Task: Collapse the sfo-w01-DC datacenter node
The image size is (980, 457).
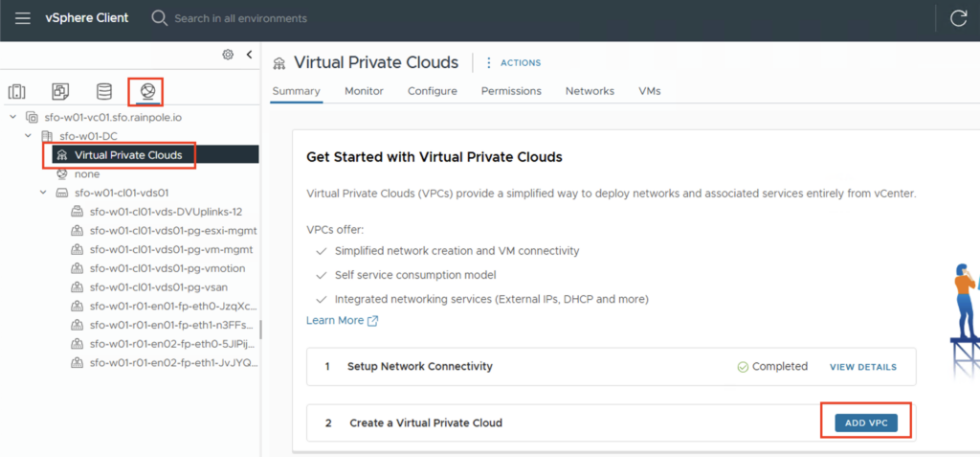Action: tap(28, 136)
